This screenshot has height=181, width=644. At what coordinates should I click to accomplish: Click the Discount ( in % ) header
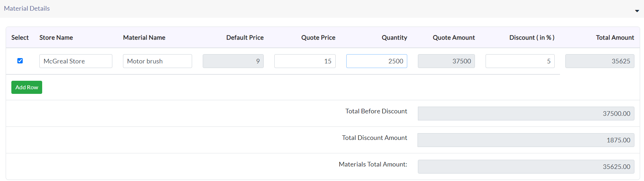pos(532,38)
